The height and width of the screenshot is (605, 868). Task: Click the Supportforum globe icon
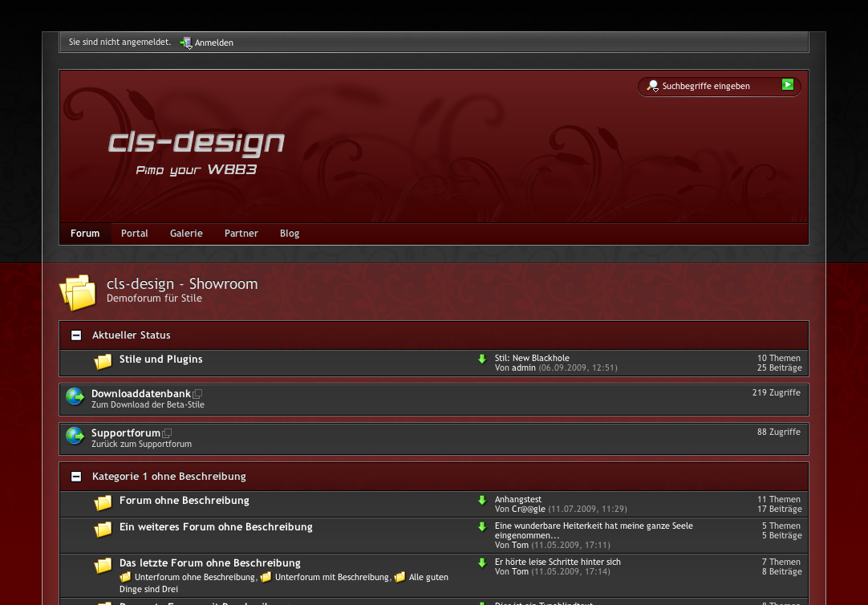coord(75,436)
